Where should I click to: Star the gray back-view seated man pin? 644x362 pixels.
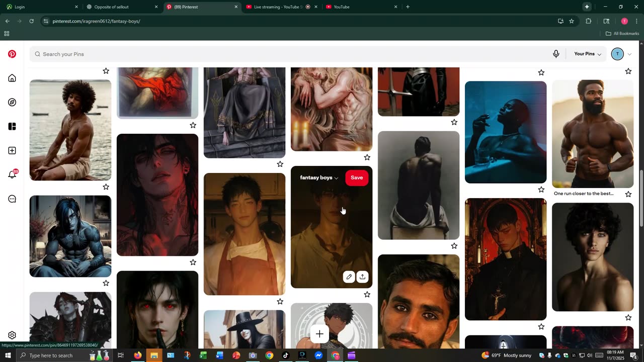pos(454,246)
